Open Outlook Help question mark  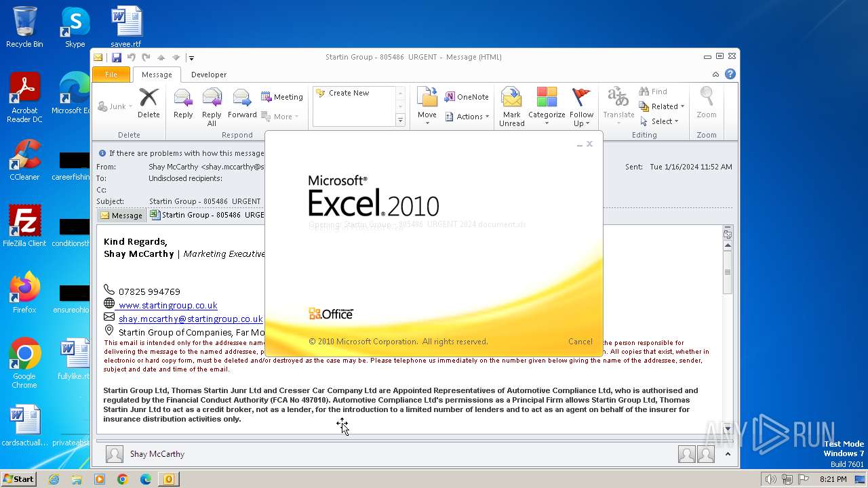(x=730, y=75)
